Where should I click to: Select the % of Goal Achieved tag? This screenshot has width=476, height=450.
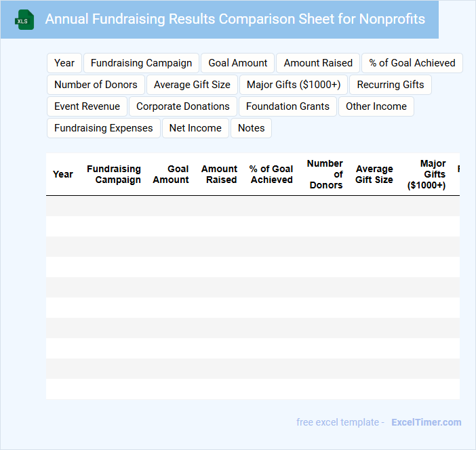(x=412, y=63)
